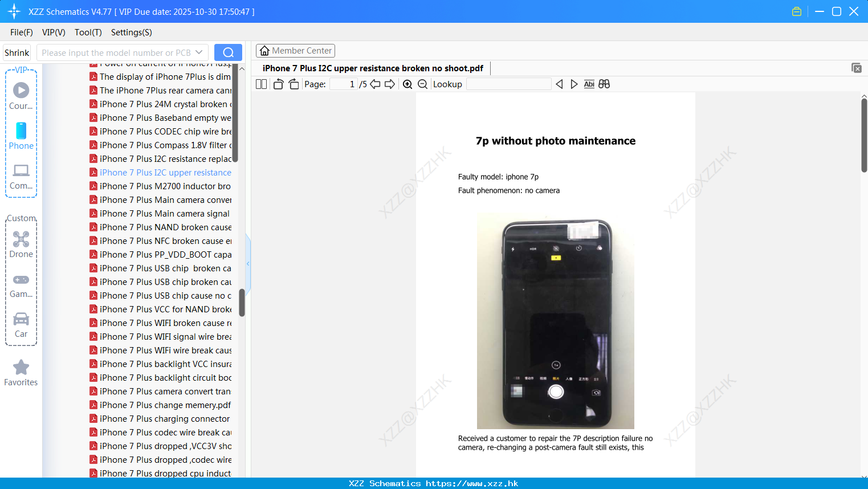Click the binoculars search icon
This screenshot has width=868, height=489.
[x=604, y=84]
